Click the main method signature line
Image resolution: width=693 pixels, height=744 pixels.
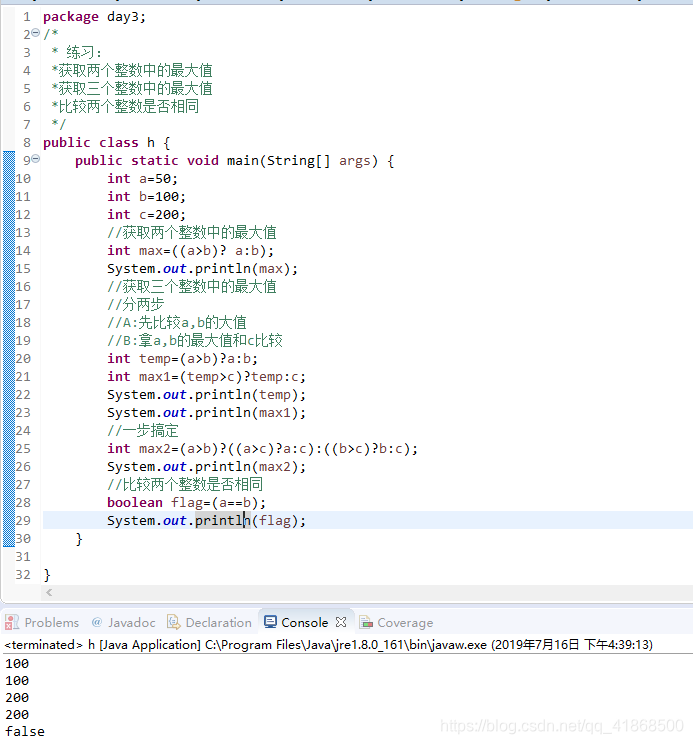pos(234,161)
